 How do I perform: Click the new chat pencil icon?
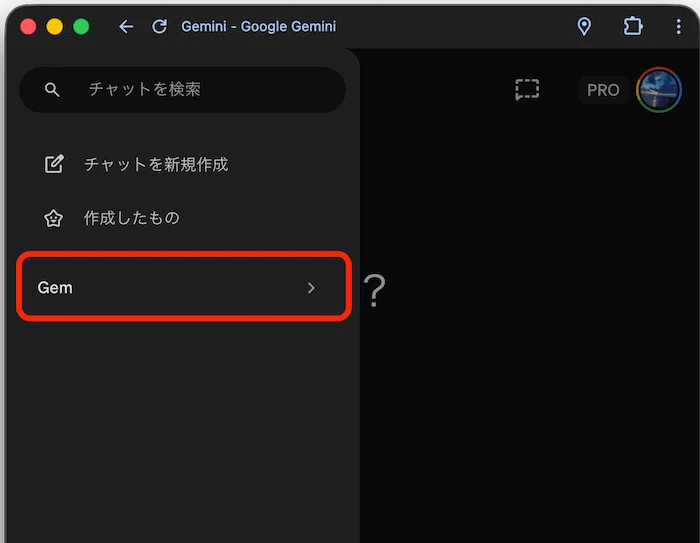click(x=54, y=164)
